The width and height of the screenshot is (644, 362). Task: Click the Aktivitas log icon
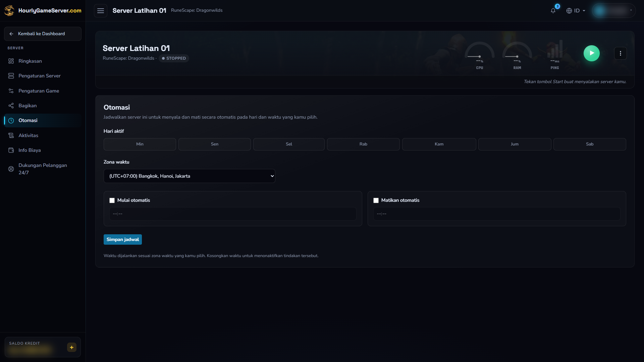point(11,135)
